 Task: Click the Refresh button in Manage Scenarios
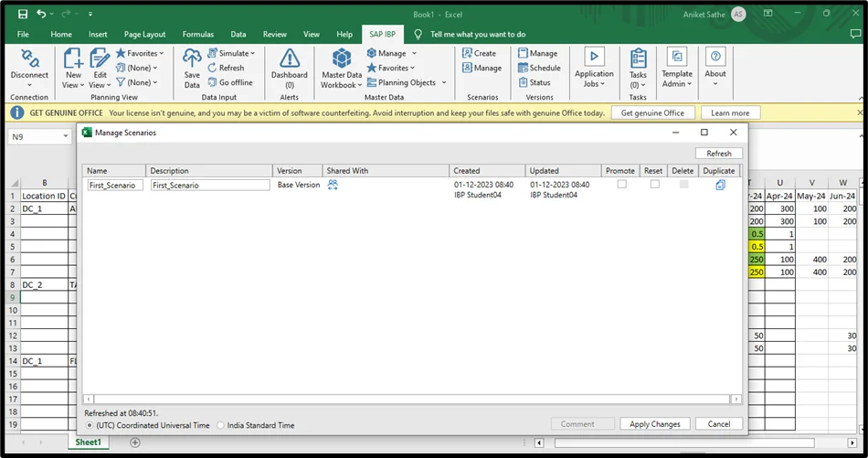pyautogui.click(x=718, y=154)
